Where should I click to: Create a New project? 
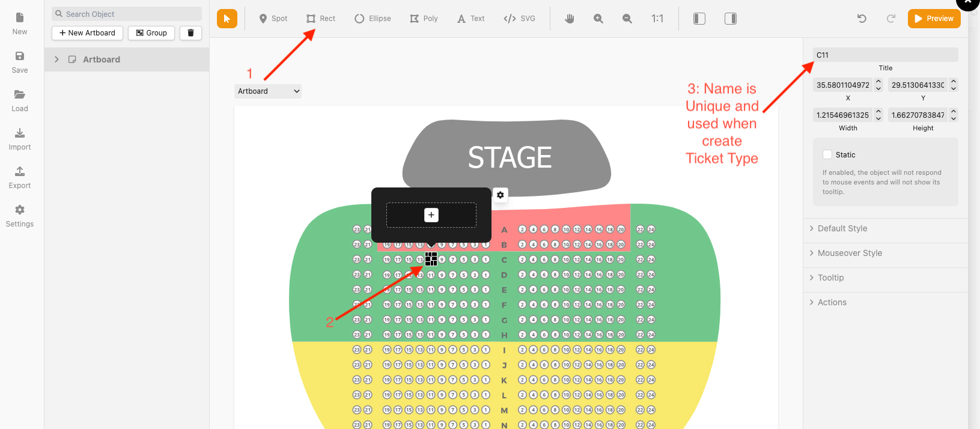pos(20,24)
